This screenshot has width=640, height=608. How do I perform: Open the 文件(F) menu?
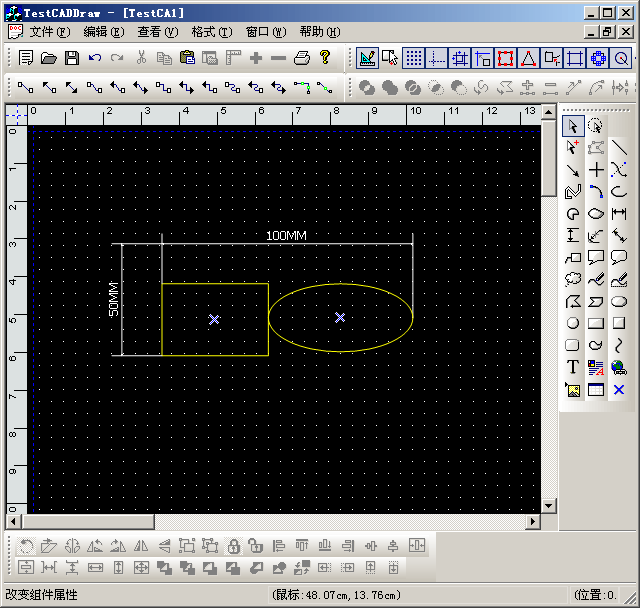[50, 32]
